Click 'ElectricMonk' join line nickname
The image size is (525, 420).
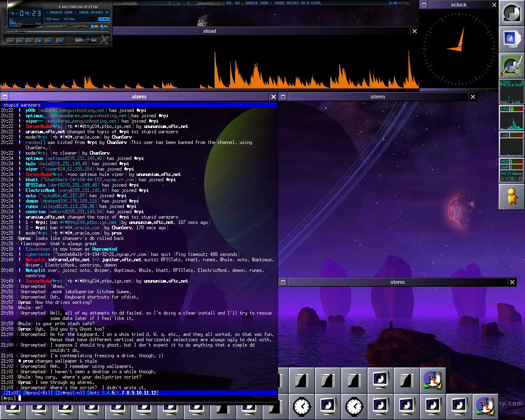40,190
